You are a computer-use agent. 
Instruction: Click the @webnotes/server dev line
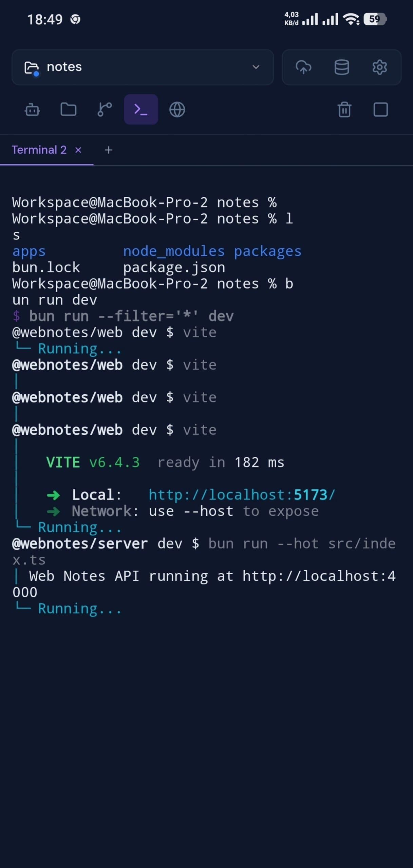point(204,552)
